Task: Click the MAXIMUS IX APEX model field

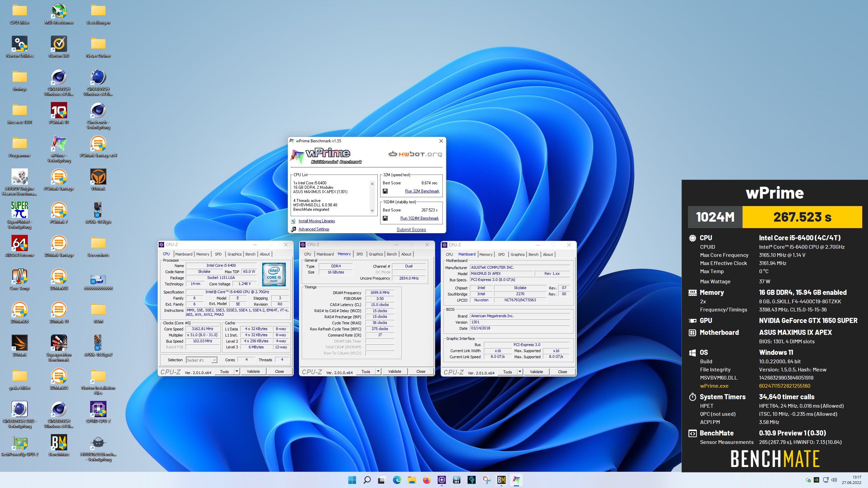Action: coord(501,273)
